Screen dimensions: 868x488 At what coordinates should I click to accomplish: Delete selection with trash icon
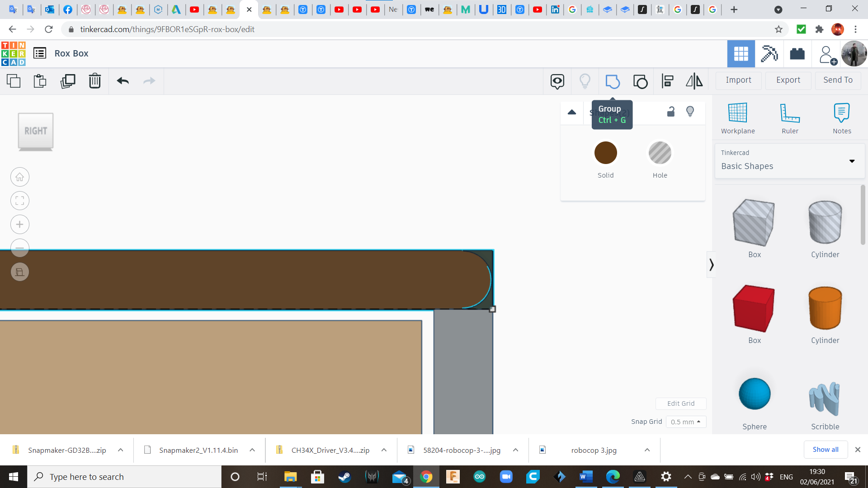point(95,81)
